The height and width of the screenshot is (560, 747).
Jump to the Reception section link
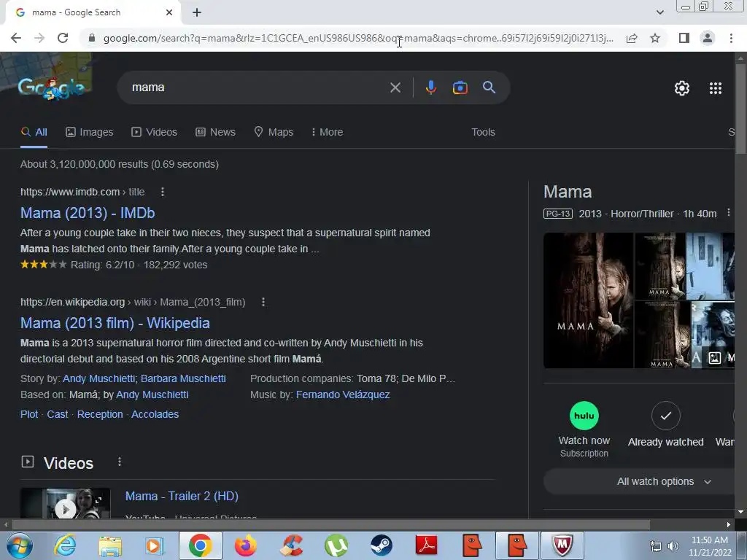coord(100,414)
